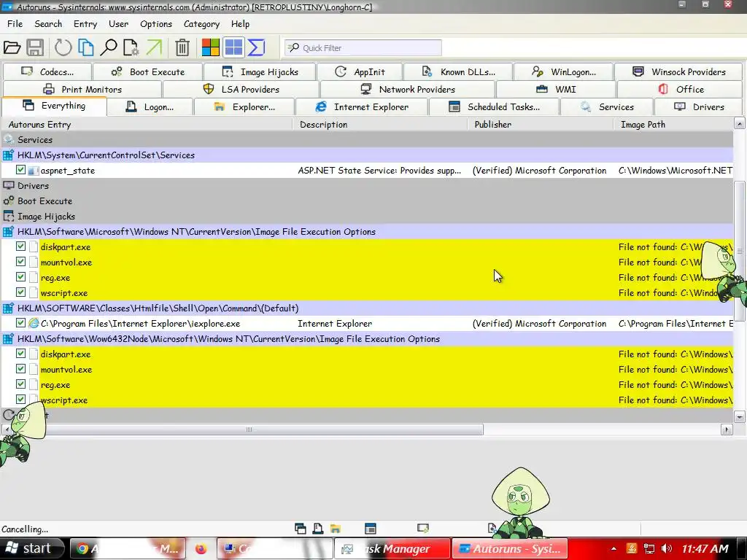The width and height of the screenshot is (747, 560).
Task: Select the Everything tab
Action: (54, 106)
